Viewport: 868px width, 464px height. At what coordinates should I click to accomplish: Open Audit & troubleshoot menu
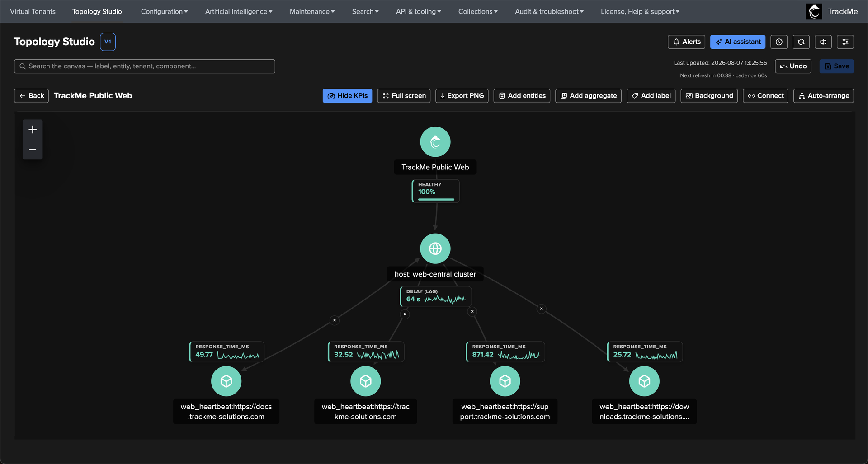pos(549,12)
